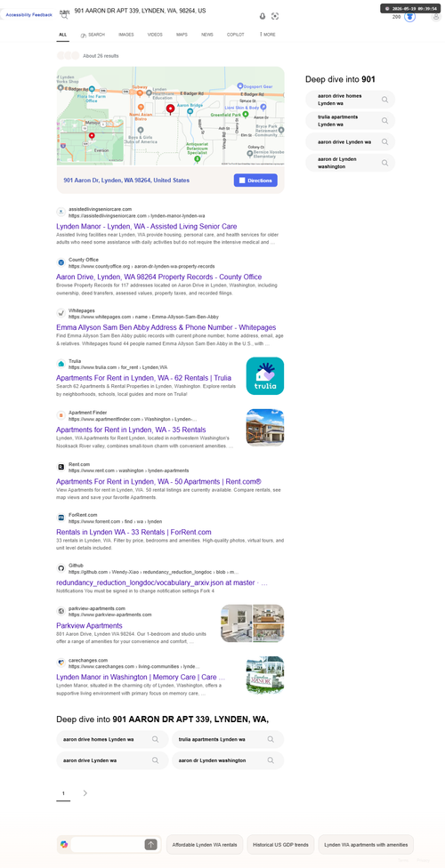Viewport: 445px width, 868px height.
Task: Open the user profile icon
Action: (436, 17)
